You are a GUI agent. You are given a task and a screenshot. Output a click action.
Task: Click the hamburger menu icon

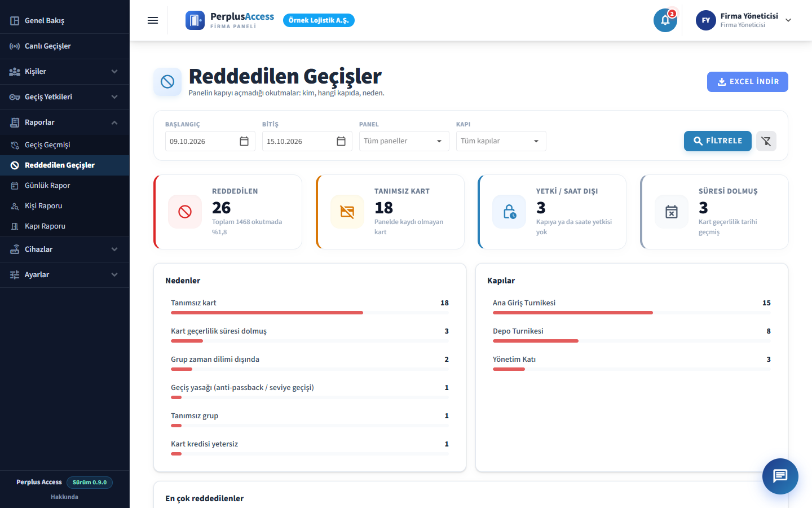pos(153,20)
